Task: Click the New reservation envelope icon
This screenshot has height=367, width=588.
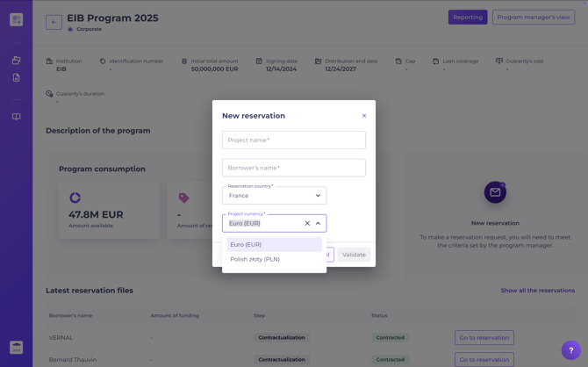Action: pyautogui.click(x=495, y=192)
